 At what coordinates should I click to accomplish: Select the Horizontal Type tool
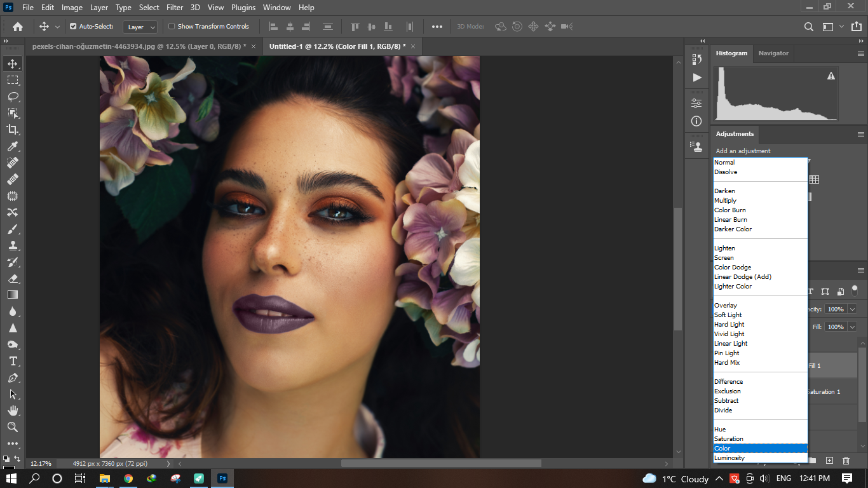(13, 361)
